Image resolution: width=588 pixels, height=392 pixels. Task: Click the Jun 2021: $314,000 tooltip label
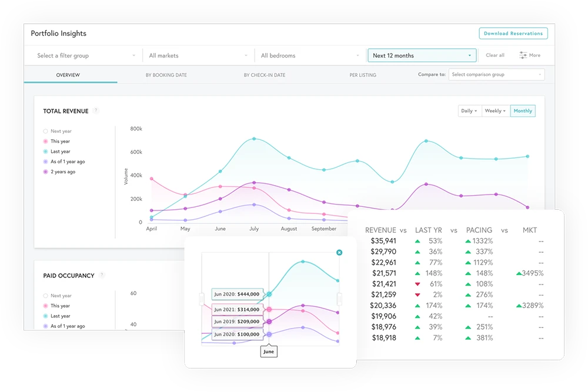click(x=236, y=310)
